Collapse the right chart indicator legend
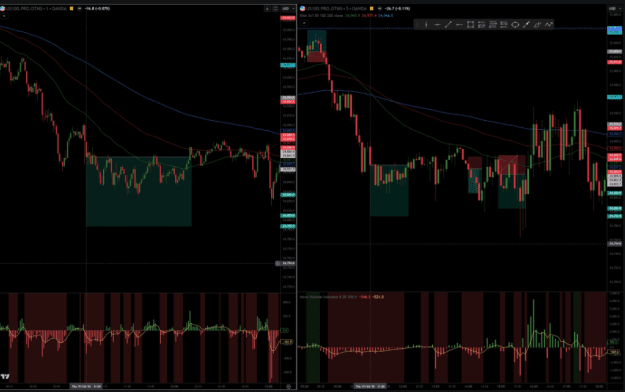Screen dimensions: 625x392 pos(304,23)
